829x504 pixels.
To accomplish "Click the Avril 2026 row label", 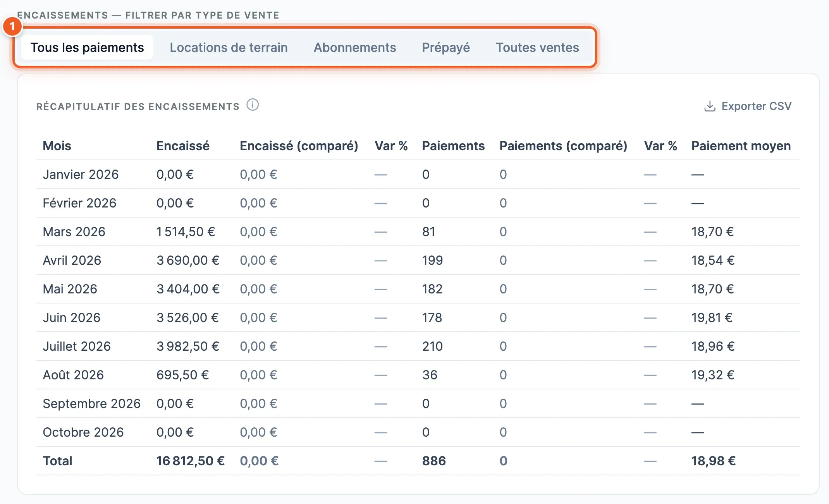I will [72, 260].
